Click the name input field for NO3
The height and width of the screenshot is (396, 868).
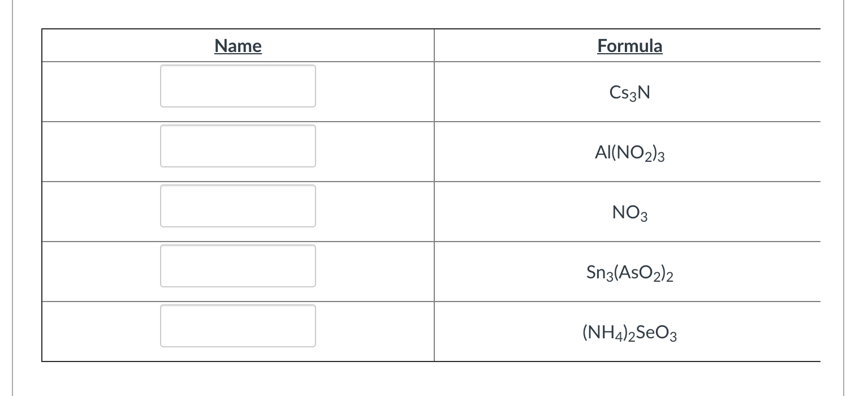pos(237,206)
